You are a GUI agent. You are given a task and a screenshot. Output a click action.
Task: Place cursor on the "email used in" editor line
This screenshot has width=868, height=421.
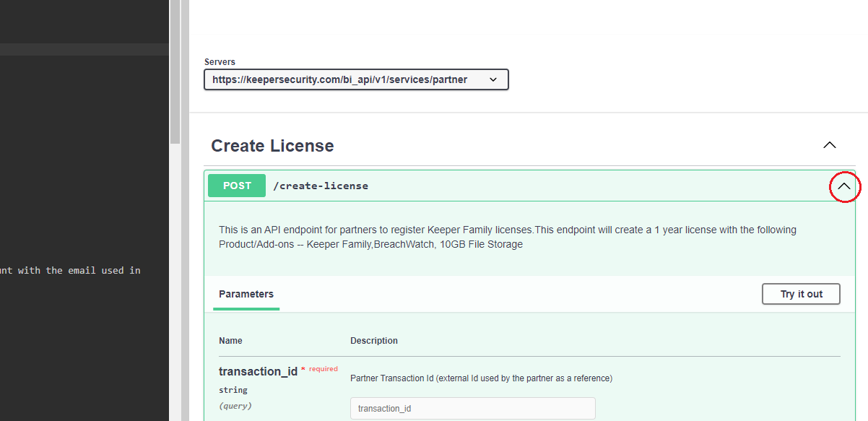click(x=72, y=271)
